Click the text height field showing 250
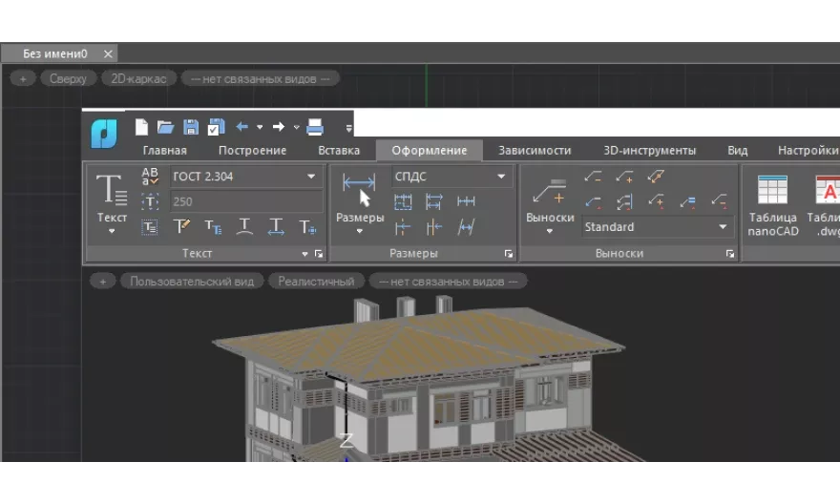This screenshot has width=840, height=504. click(245, 201)
